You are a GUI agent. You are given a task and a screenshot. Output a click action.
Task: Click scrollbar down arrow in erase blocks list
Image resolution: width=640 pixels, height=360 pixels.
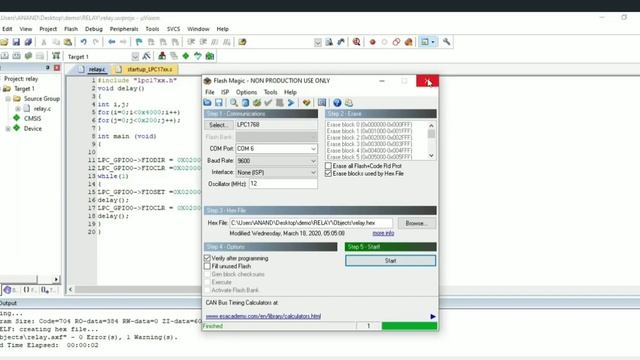(431, 156)
